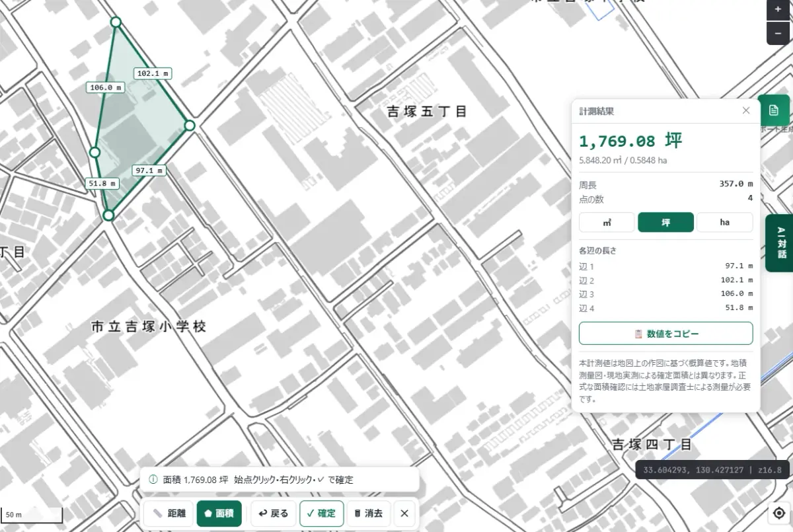
Task: Close the 計測結果 results panel
Action: pos(746,110)
